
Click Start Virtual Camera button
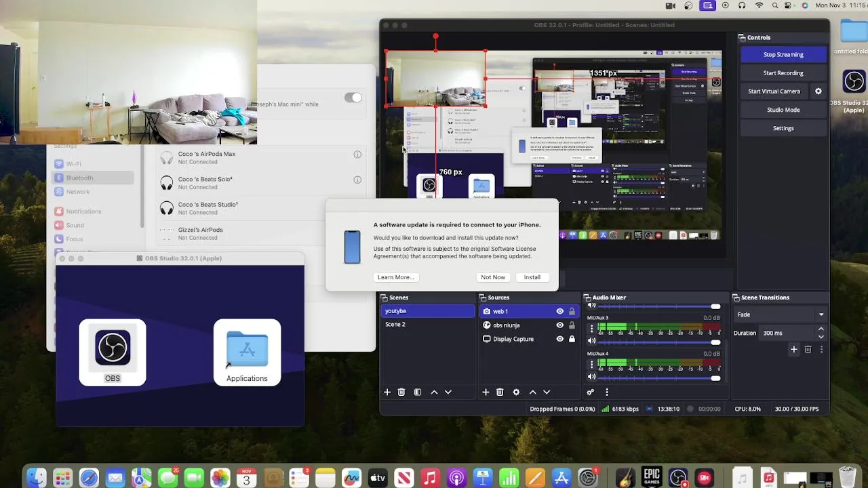tap(774, 91)
